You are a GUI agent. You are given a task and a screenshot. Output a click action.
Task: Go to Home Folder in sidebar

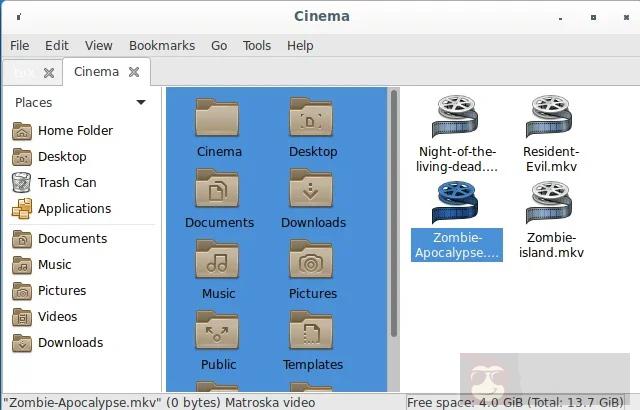[75, 131]
